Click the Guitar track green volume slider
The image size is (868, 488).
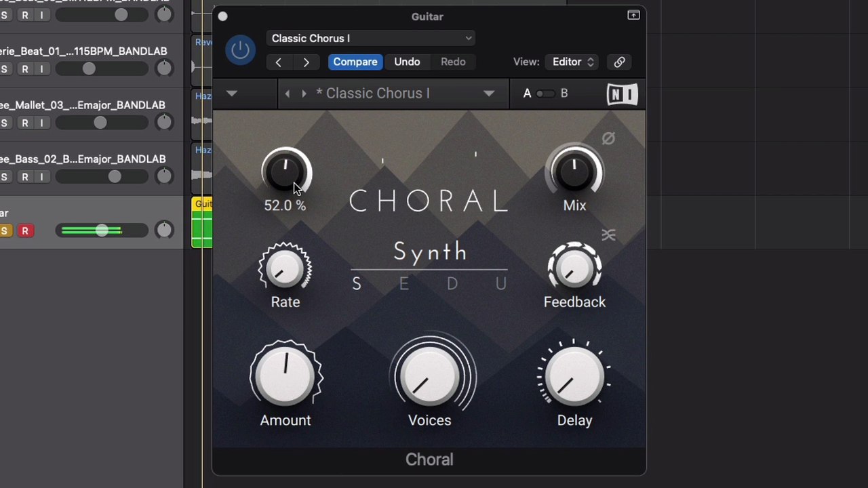(102, 231)
